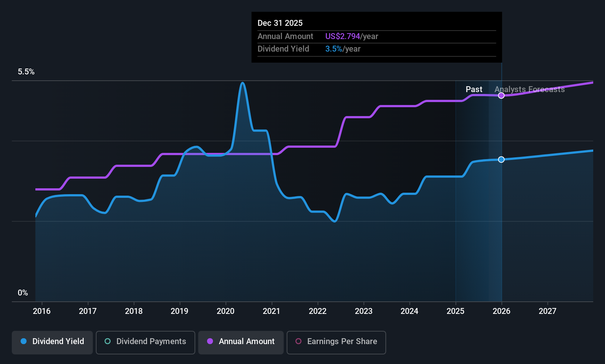Select the purple marker on the Annual Amount line

tap(501, 95)
